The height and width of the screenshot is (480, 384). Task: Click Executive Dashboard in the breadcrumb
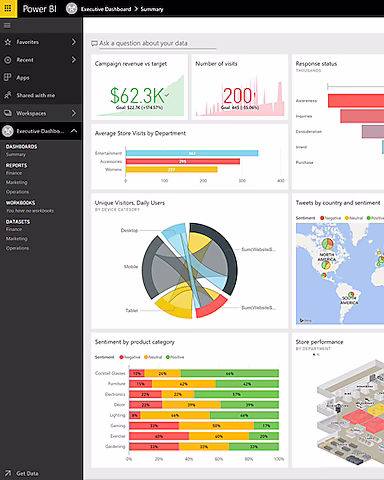[106, 9]
